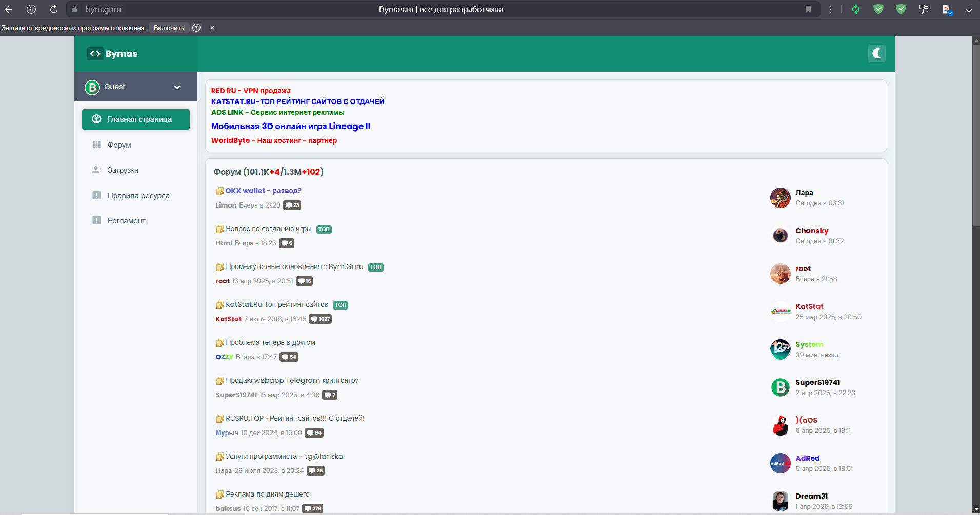The width and height of the screenshot is (980, 515).
Task: Open RED RU – VPN продажа ad link
Action: click(251, 91)
